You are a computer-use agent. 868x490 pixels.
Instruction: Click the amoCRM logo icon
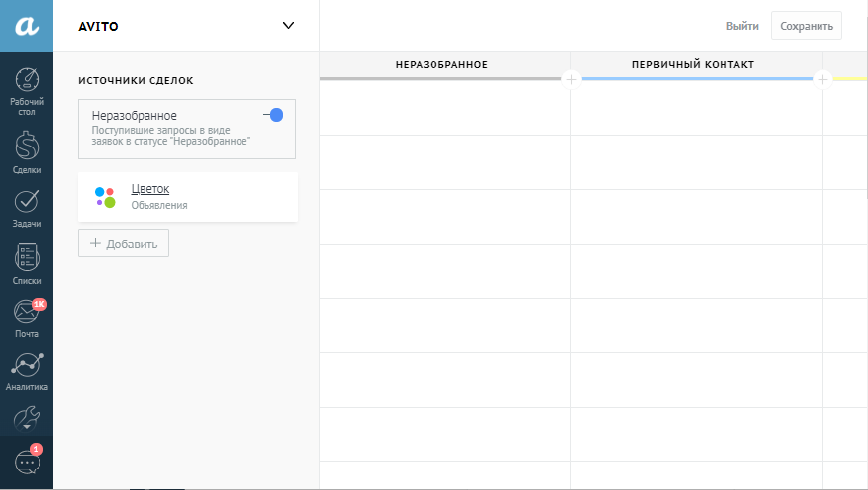pos(27,27)
